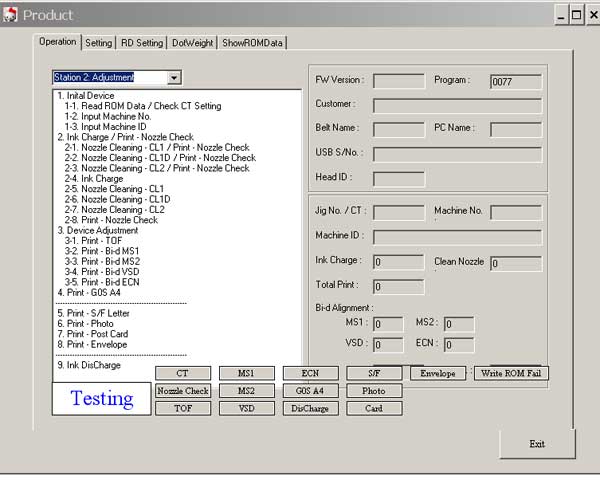The width and height of the screenshot is (600, 480).
Task: Click the ECN alignment value field
Action: [459, 345]
